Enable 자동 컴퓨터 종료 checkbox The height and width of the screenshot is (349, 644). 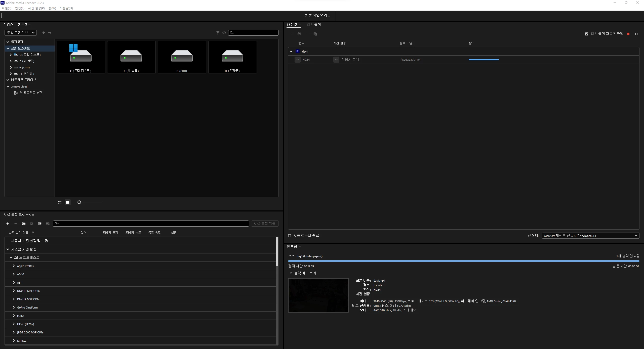[290, 236]
